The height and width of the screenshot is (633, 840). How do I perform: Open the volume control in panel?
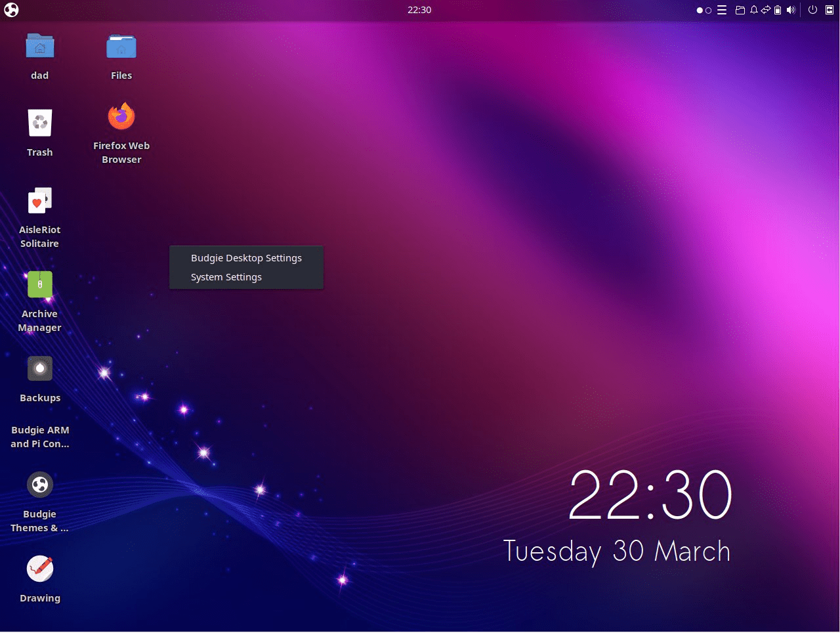coord(791,10)
